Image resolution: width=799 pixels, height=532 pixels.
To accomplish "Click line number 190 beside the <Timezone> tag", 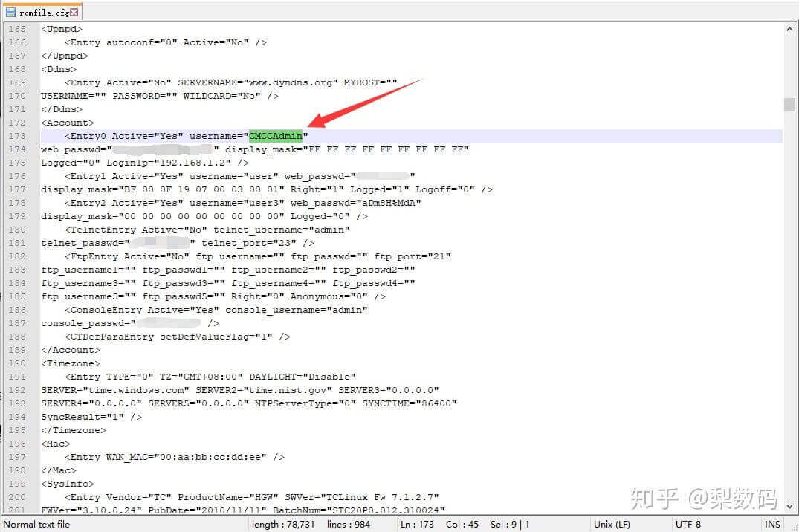I will [x=16, y=363].
